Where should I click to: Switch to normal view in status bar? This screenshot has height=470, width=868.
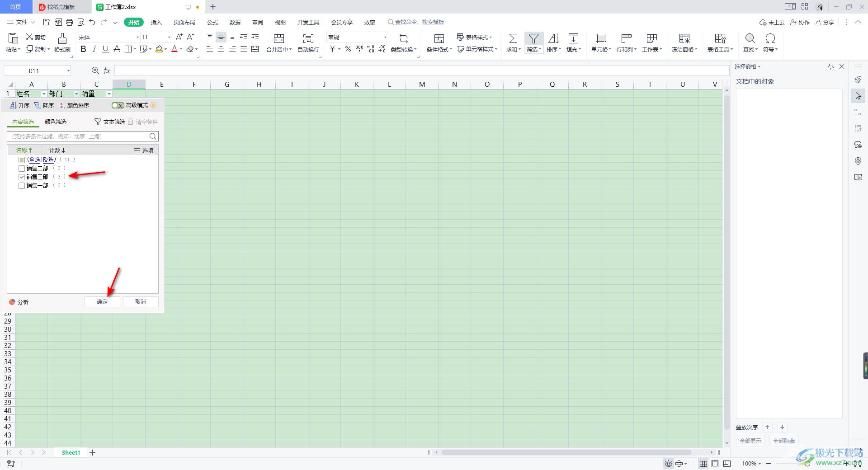703,464
